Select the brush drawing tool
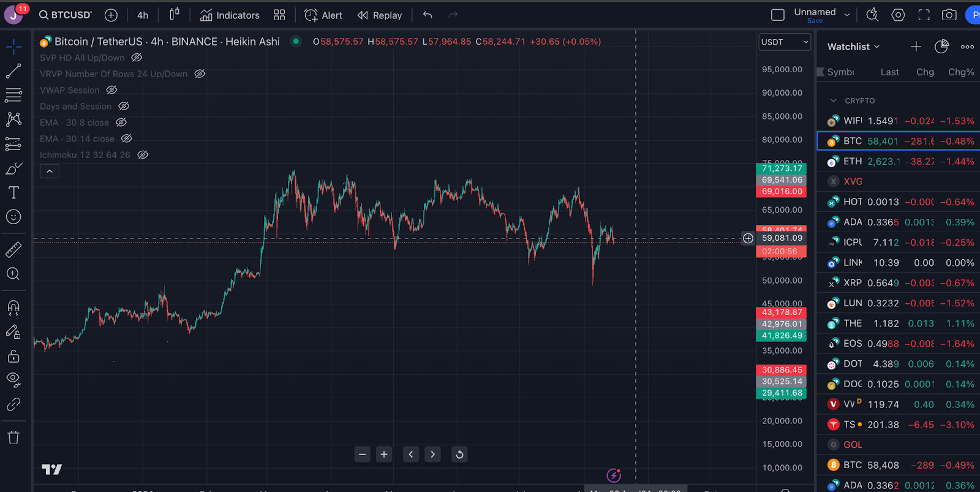Screen dimensions: 980x492 tap(13, 168)
